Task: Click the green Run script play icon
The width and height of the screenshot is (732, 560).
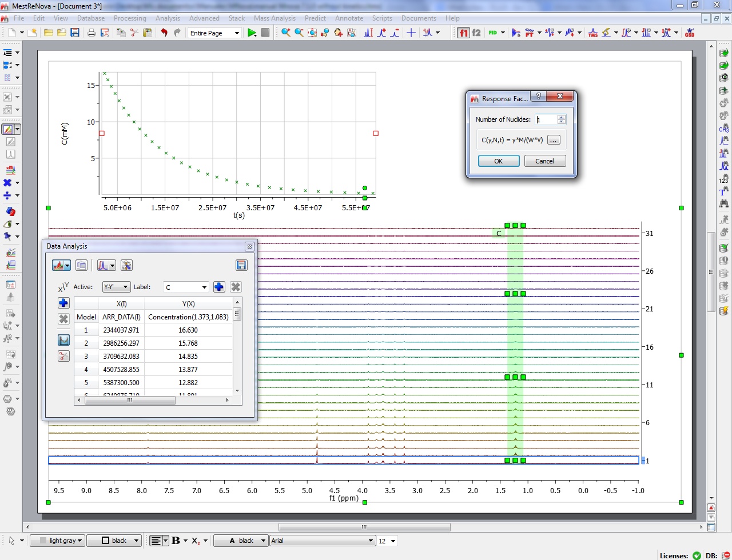Action: tap(252, 33)
